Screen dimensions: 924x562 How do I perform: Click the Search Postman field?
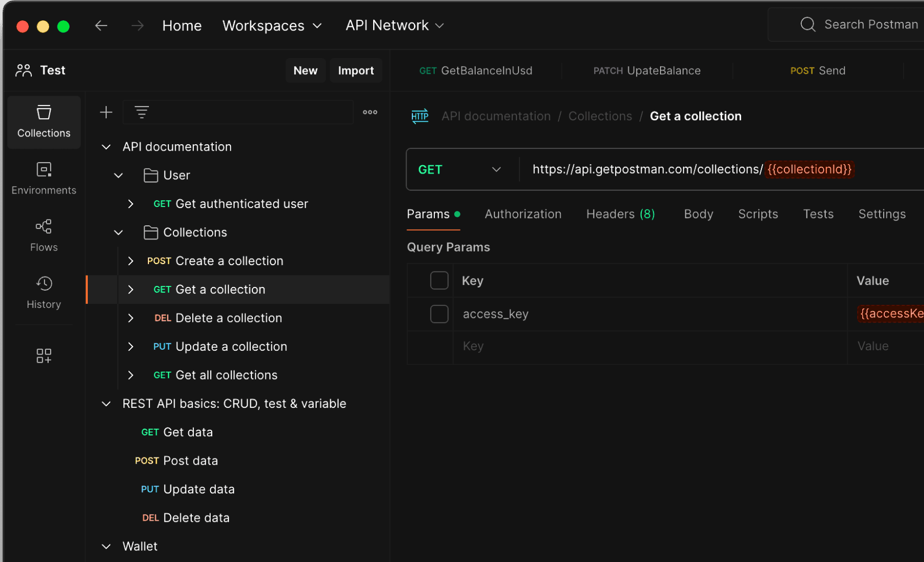click(x=847, y=25)
